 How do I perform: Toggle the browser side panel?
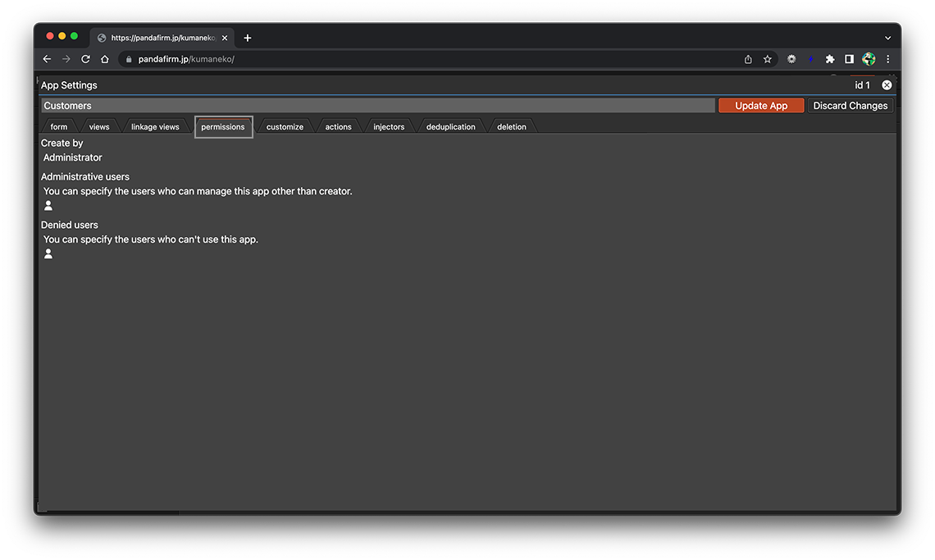point(850,59)
